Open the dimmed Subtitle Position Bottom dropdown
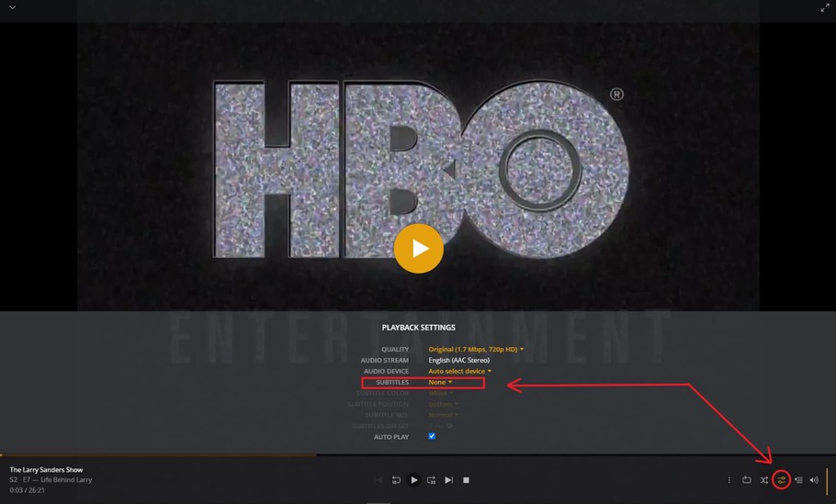Image resolution: width=836 pixels, height=504 pixels. click(443, 404)
